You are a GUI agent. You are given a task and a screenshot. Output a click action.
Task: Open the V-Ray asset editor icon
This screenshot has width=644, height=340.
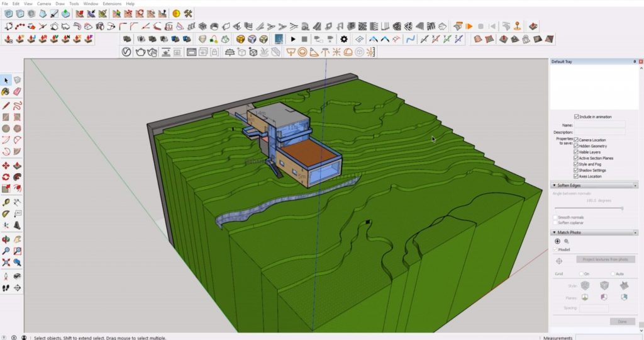pyautogui.click(x=126, y=52)
